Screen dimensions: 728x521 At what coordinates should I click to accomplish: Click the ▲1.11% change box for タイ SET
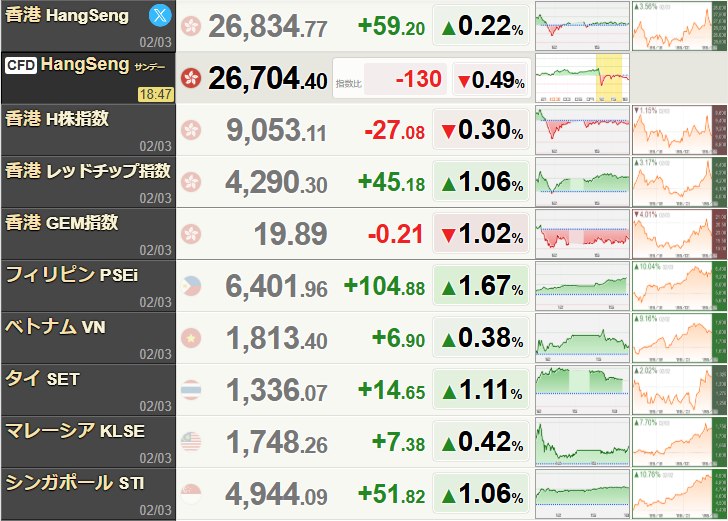click(x=481, y=390)
